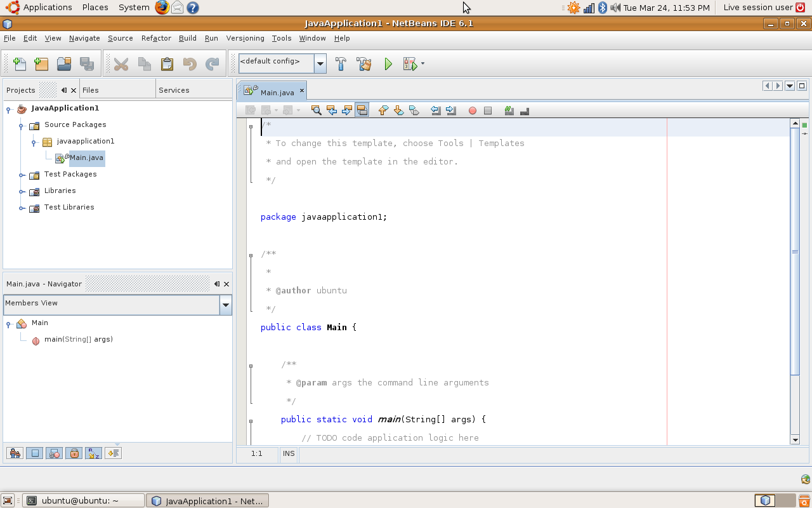Click Live session user button
Image resolution: width=812 pixels, height=508 pixels.
click(764, 7)
